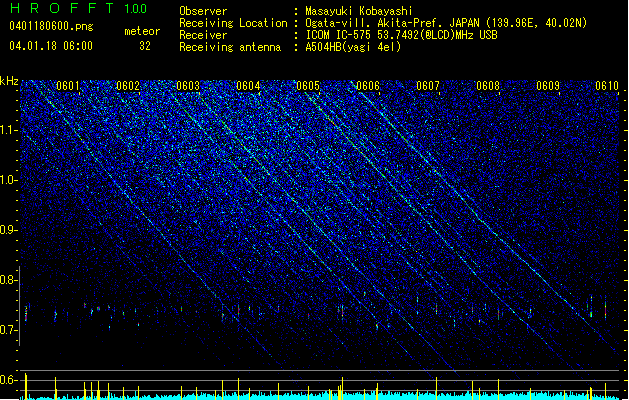The height and width of the screenshot is (400, 629).
Task: Click the 0601 time marker
Action: 68,86
